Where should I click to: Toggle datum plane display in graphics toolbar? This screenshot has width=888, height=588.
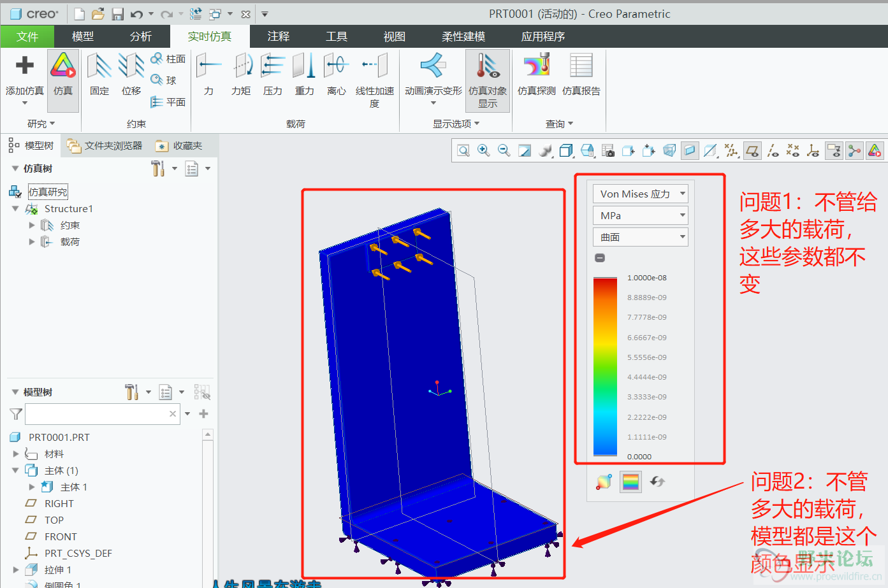tap(752, 151)
